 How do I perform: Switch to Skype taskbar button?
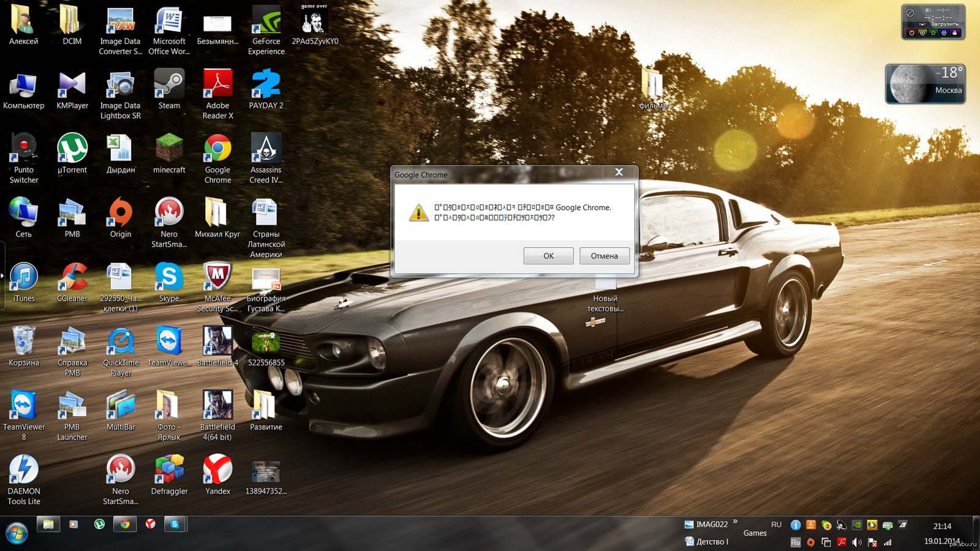pos(175,524)
